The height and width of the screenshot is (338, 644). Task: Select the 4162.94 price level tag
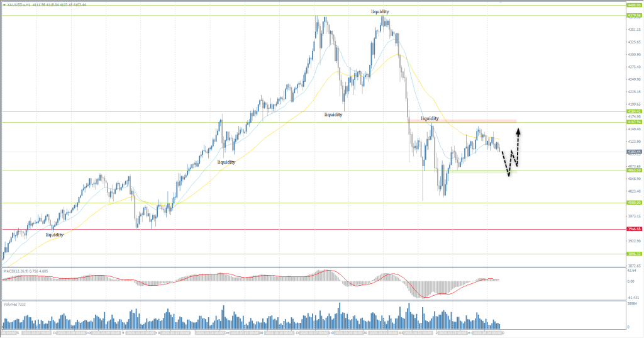pos(633,122)
